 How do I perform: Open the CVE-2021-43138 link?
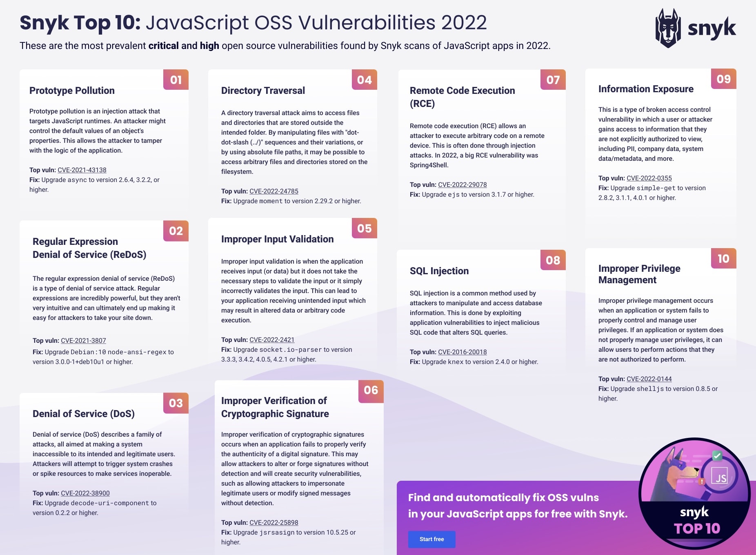click(82, 170)
